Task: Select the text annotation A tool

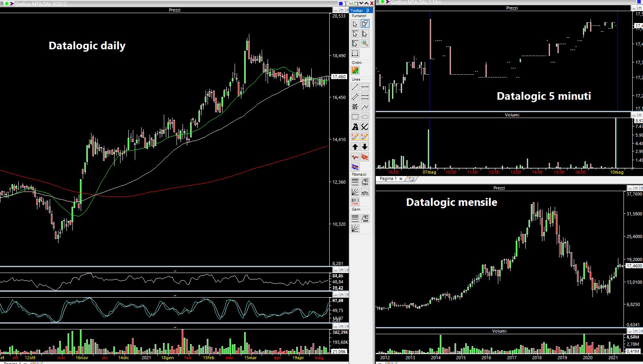Action: pos(355,127)
